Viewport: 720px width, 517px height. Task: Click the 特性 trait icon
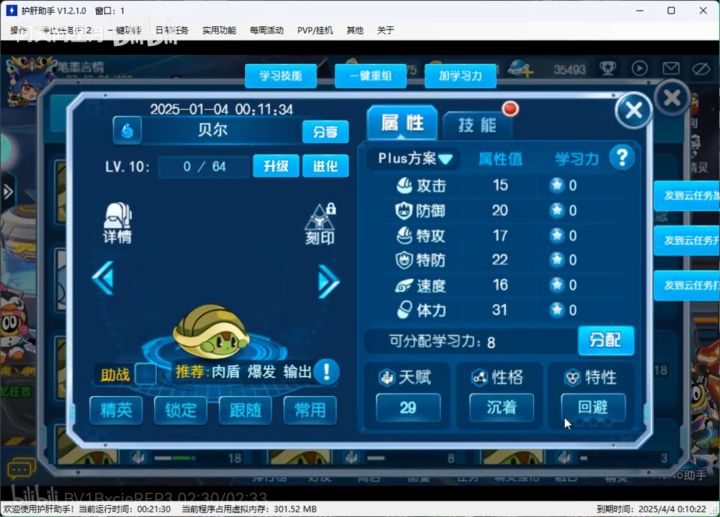point(573,377)
